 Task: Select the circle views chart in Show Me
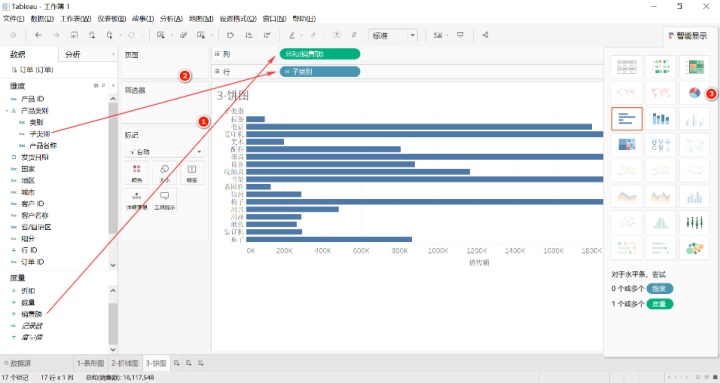point(660,145)
